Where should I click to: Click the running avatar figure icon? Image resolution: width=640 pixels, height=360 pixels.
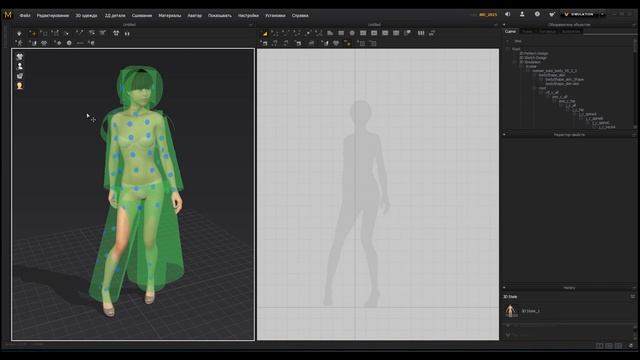point(19,43)
